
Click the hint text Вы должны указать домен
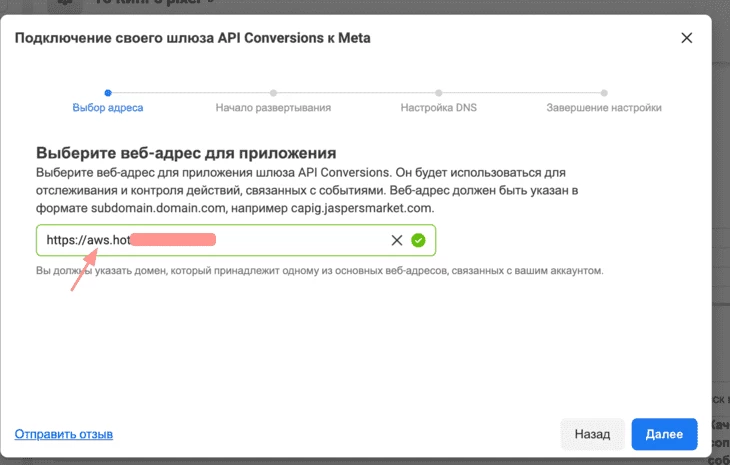(319, 270)
